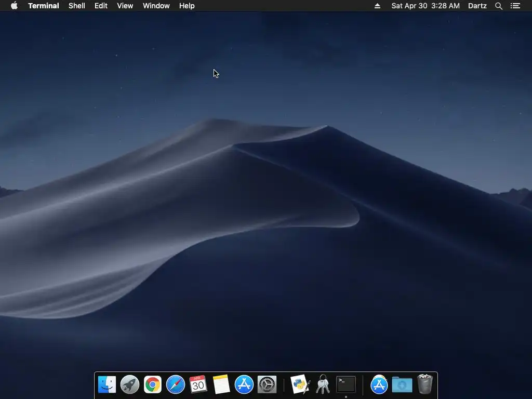
Task: Click the eject icon in menu bar
Action: (377, 6)
